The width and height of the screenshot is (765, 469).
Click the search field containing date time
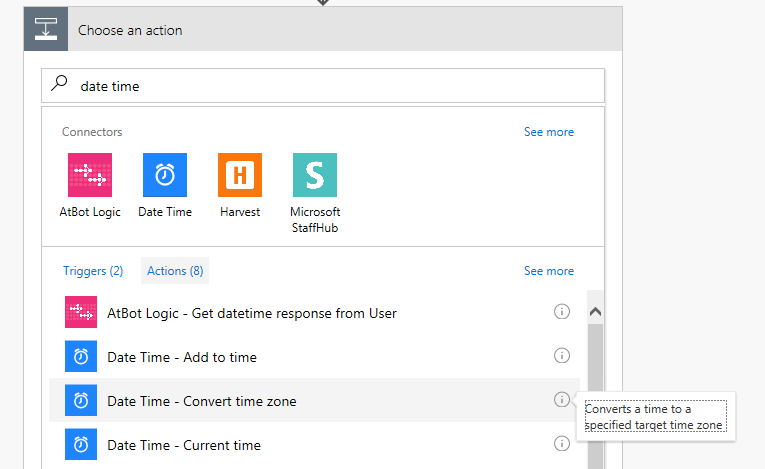click(323, 86)
